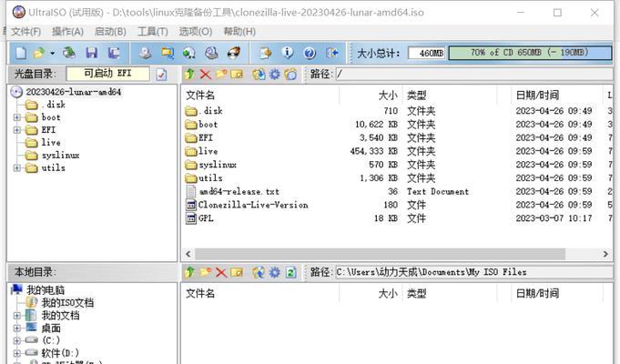The height and width of the screenshot is (364, 620).
Task: Click the disc 路径 path field showing /
Action: coord(474,74)
